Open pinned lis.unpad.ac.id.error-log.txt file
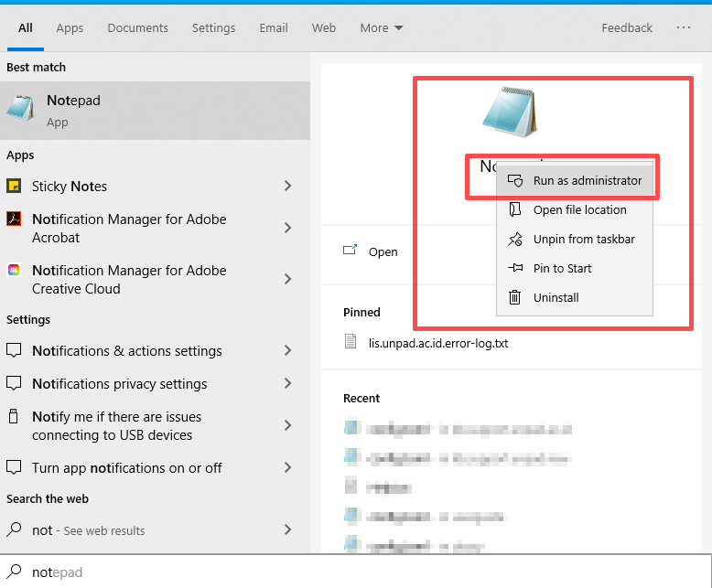Viewport: 712px width, 588px height. [x=438, y=343]
